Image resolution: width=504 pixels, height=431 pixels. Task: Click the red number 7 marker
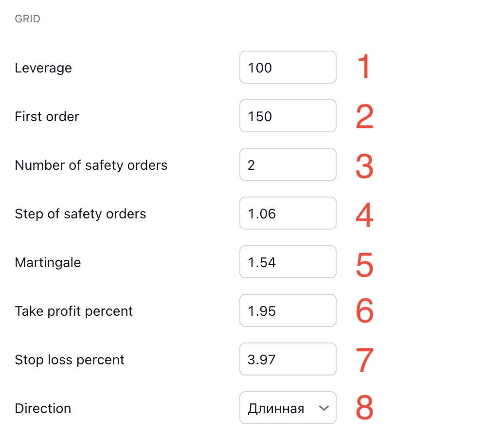364,359
